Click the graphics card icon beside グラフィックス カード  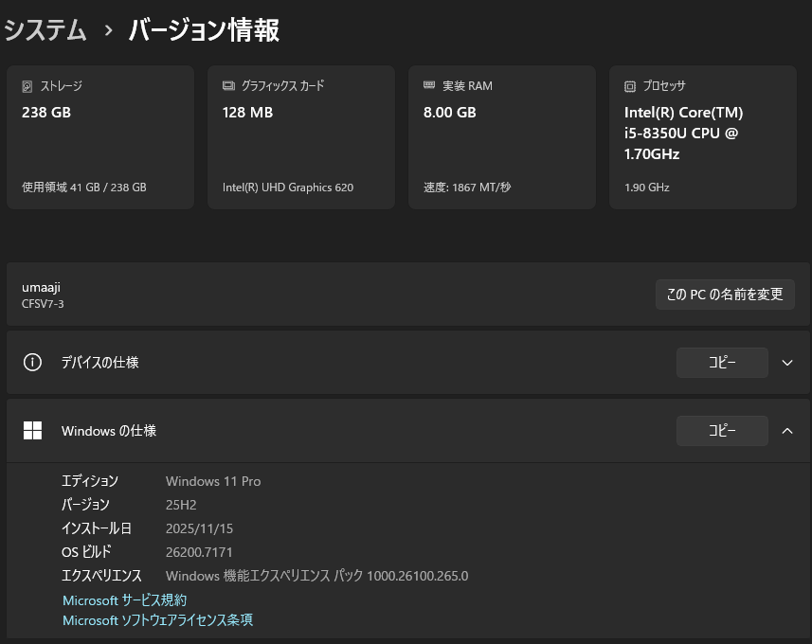(x=228, y=86)
